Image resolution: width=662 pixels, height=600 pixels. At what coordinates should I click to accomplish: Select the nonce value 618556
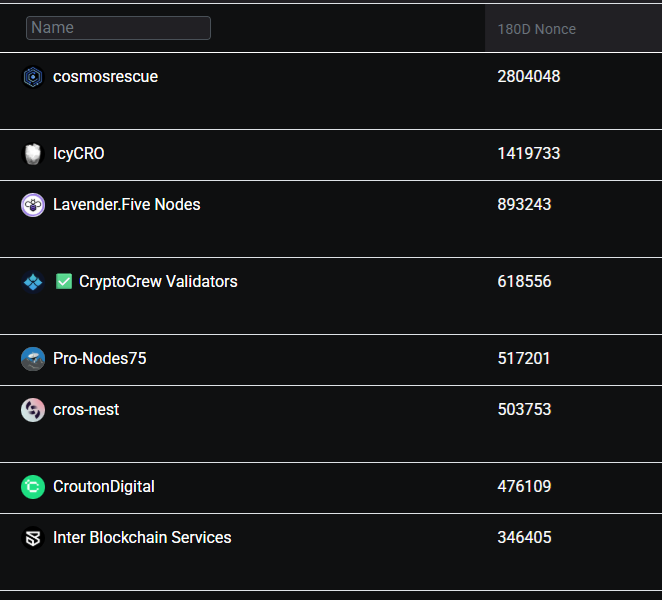tap(524, 281)
